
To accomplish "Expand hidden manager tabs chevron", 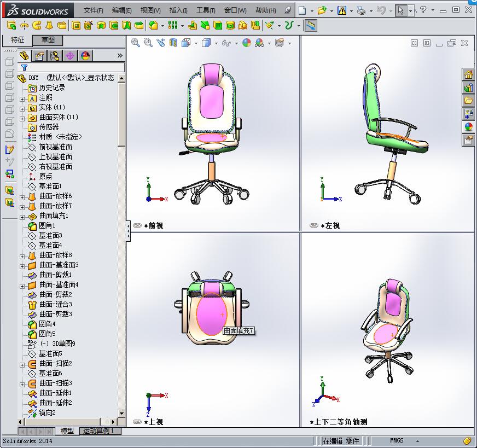I will click(x=120, y=56).
